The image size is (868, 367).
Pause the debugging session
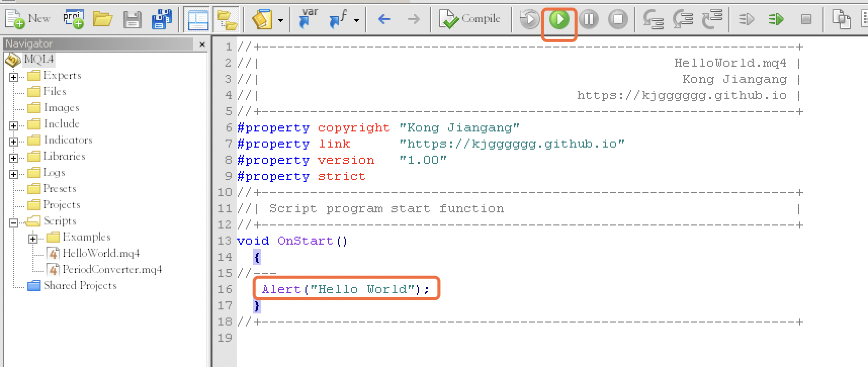tap(588, 20)
